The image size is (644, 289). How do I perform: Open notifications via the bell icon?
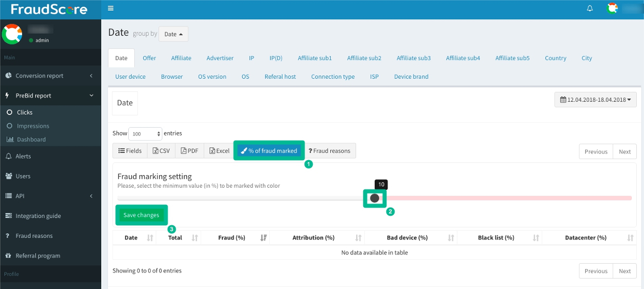click(590, 9)
